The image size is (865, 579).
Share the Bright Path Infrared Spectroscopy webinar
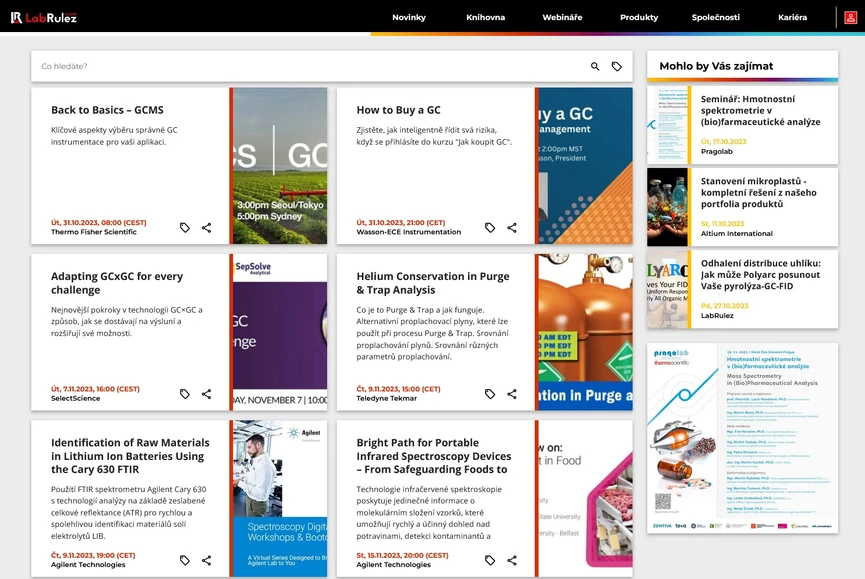[512, 560]
